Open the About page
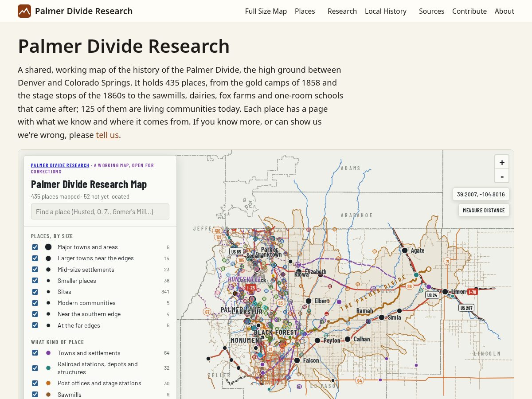Screen dimensions: 532x399 click(505, 11)
